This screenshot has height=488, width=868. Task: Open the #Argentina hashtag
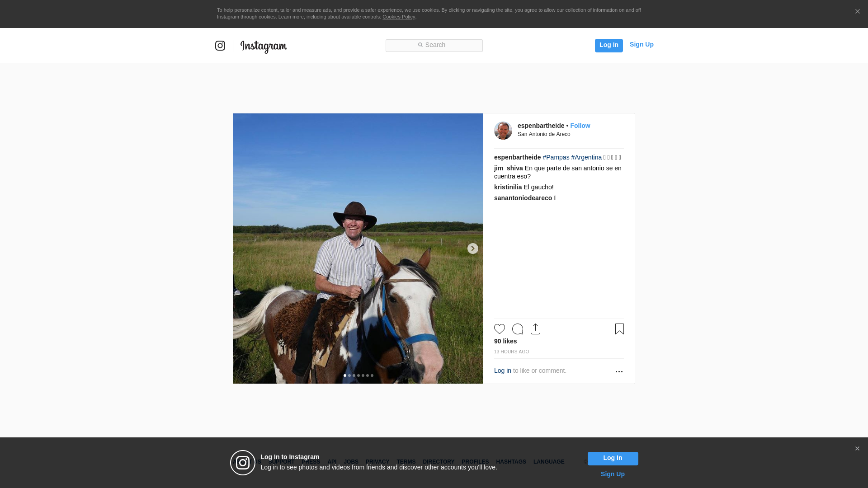[x=586, y=157]
